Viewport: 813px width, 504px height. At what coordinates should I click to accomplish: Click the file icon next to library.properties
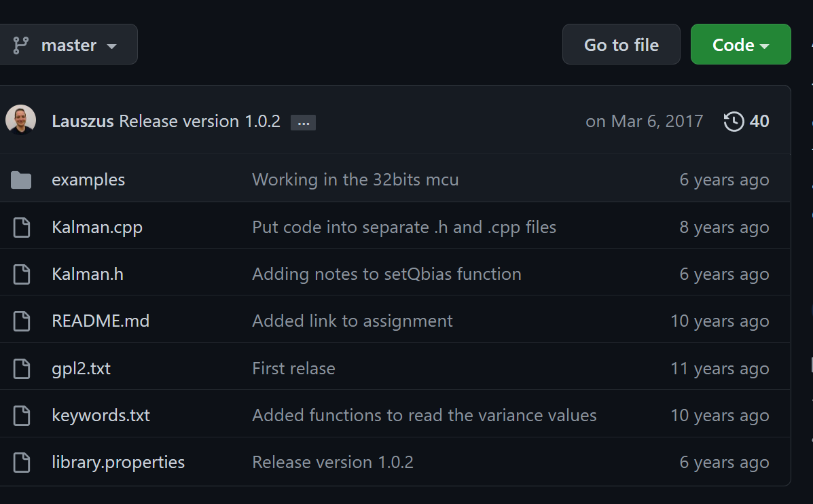22,463
